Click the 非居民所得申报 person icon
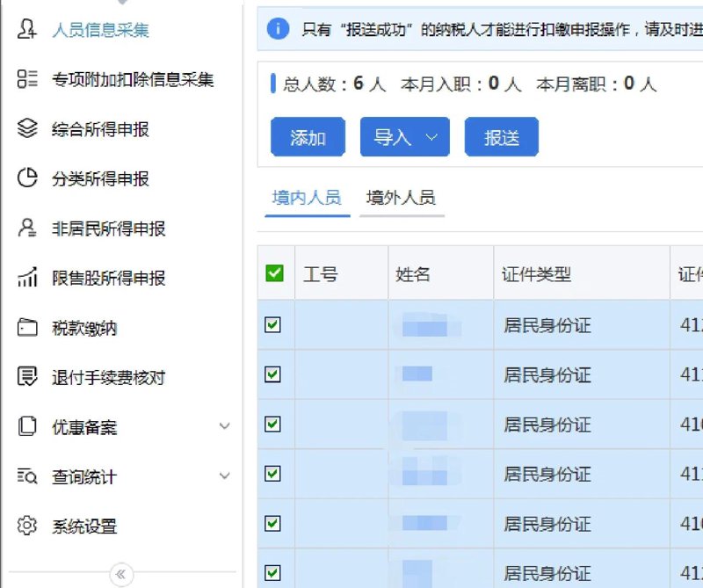 [x=27, y=228]
